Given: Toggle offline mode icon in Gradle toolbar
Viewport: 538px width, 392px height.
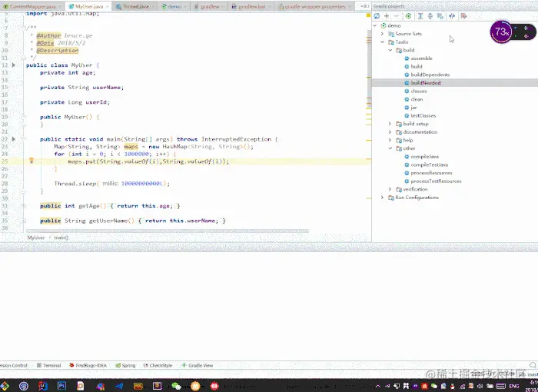Looking at the screenshot, I should [x=452, y=16].
